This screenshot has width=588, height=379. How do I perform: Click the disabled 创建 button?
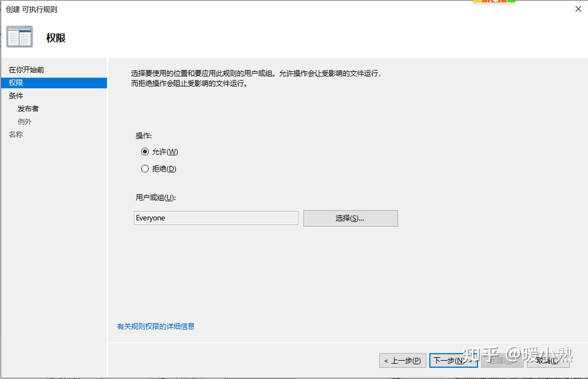[503, 360]
